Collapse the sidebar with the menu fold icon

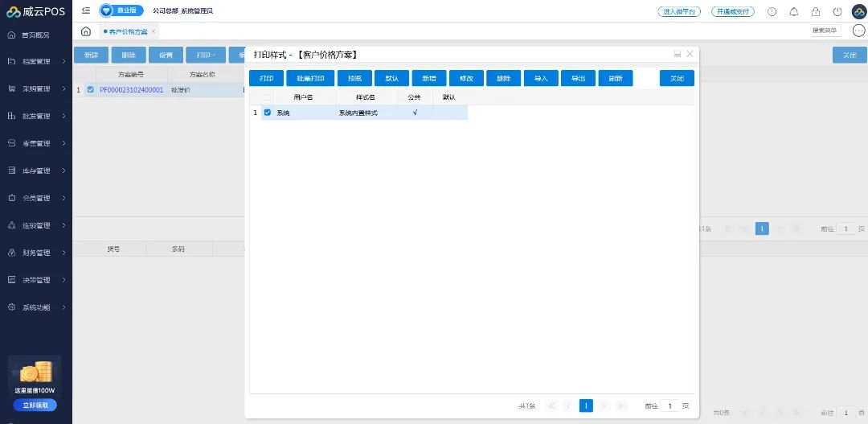click(x=86, y=11)
